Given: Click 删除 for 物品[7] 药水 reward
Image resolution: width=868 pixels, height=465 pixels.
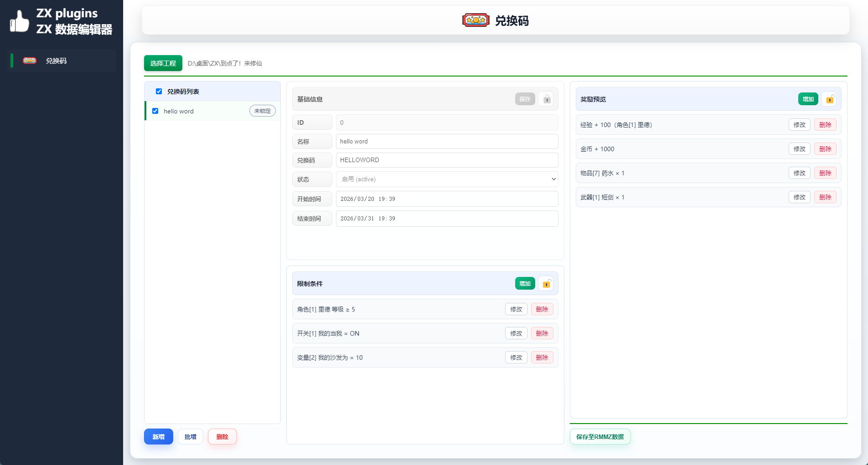Looking at the screenshot, I should click(x=825, y=173).
